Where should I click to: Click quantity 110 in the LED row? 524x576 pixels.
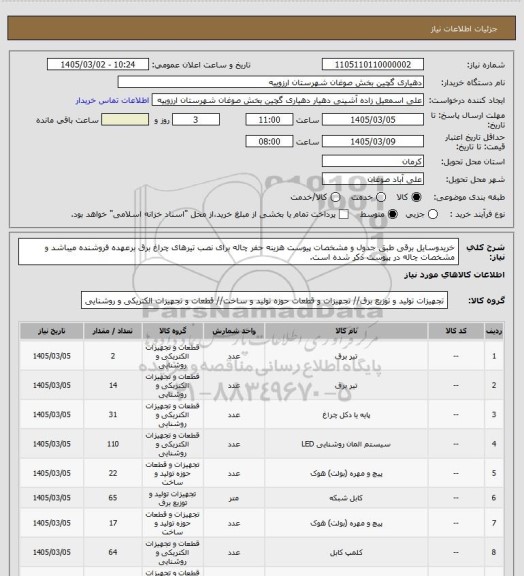click(x=113, y=444)
